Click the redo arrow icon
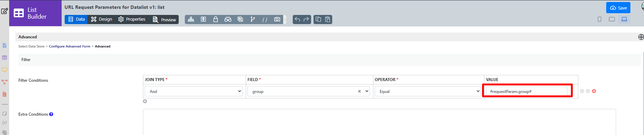The image size is (644, 135). click(x=306, y=19)
